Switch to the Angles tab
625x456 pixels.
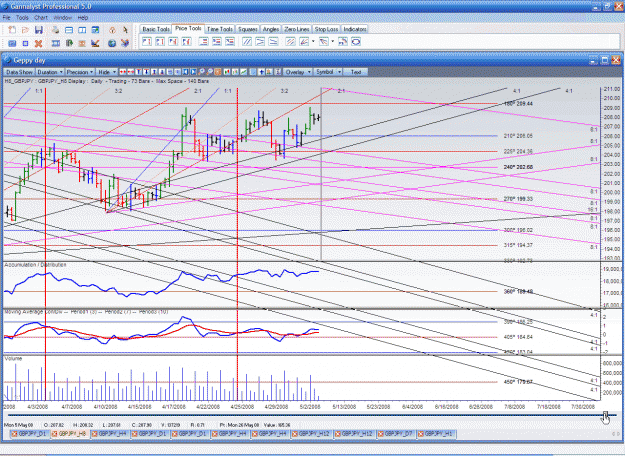point(271,29)
